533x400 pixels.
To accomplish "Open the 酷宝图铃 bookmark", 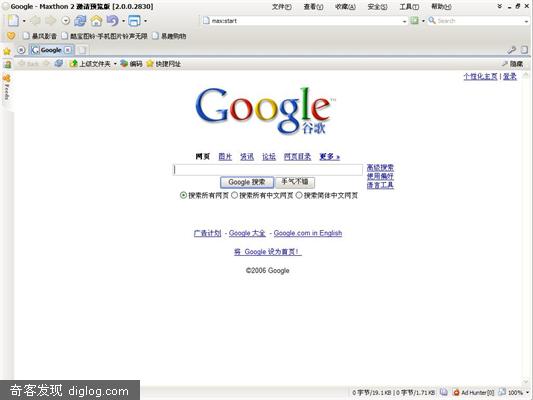I will point(104,36).
